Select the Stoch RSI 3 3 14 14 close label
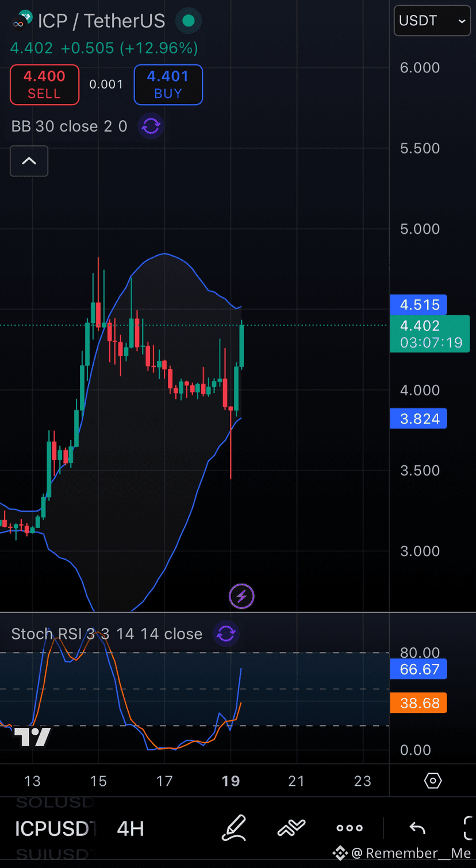This screenshot has height=868, width=476. [107, 634]
